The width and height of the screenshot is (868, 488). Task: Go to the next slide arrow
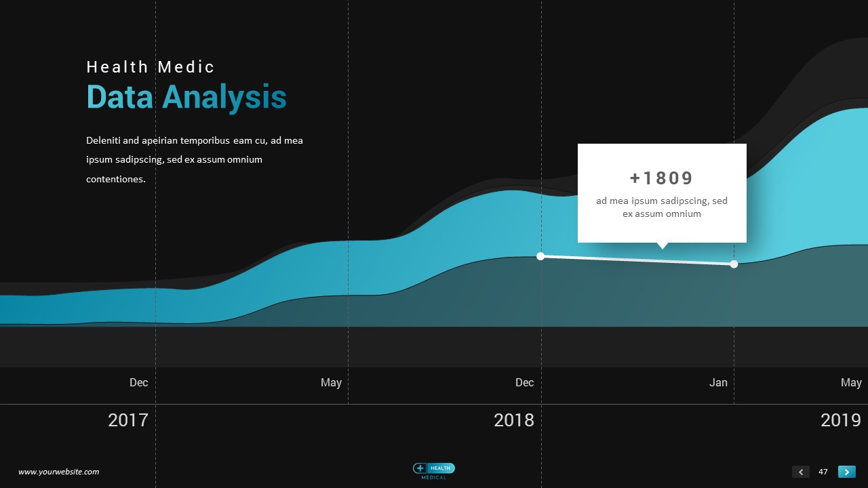tap(847, 472)
